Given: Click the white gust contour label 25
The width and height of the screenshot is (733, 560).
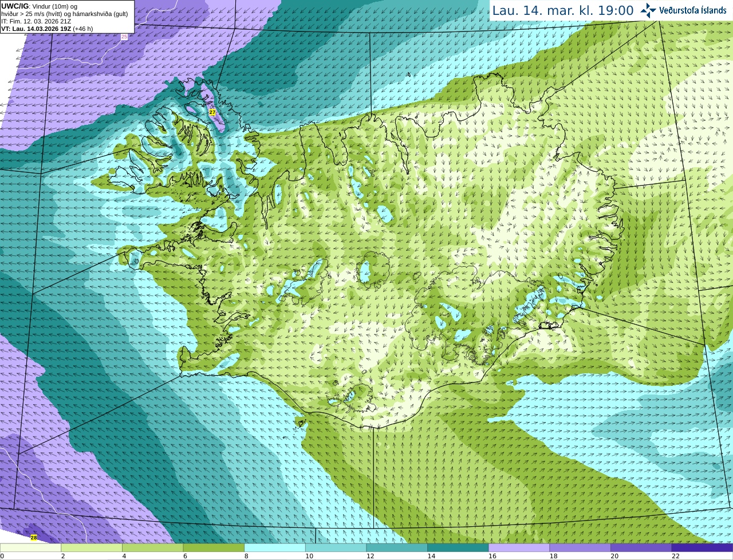Looking at the screenshot, I should tap(124, 37).
